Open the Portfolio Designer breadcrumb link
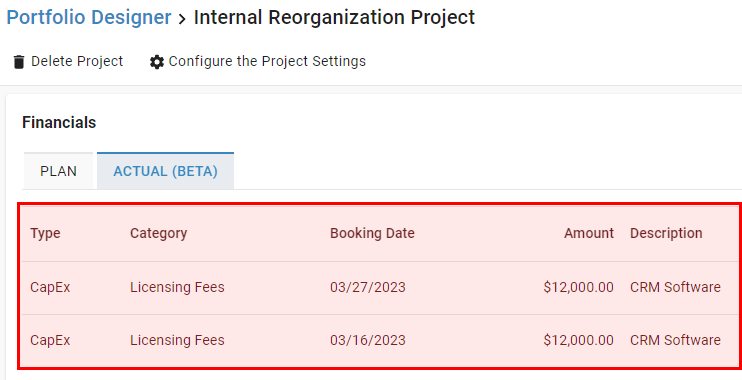Image resolution: width=742 pixels, height=380 pixels. (89, 18)
